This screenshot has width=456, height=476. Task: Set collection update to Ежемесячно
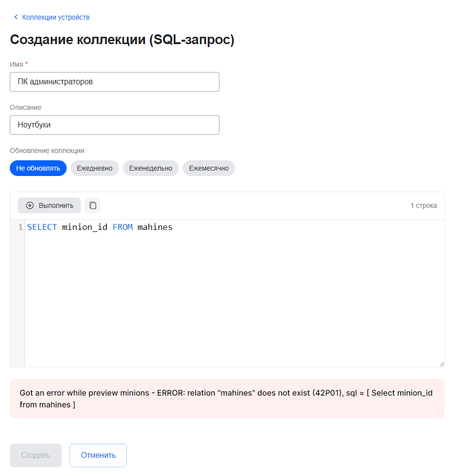tap(209, 168)
